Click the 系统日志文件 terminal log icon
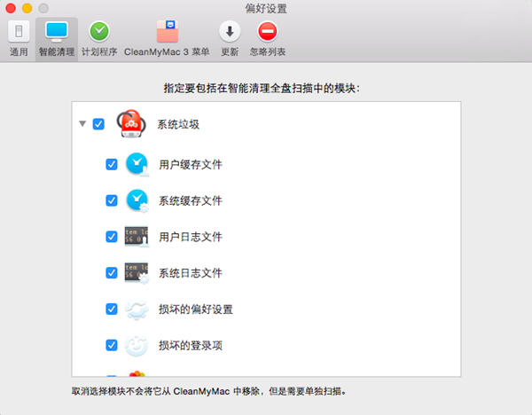Image resolution: width=532 pixels, height=415 pixels. click(x=137, y=273)
